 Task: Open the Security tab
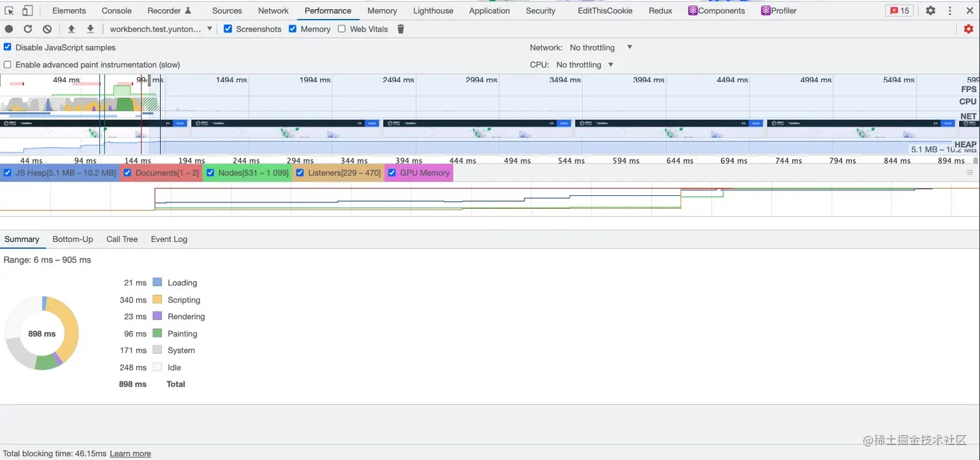pos(541,10)
